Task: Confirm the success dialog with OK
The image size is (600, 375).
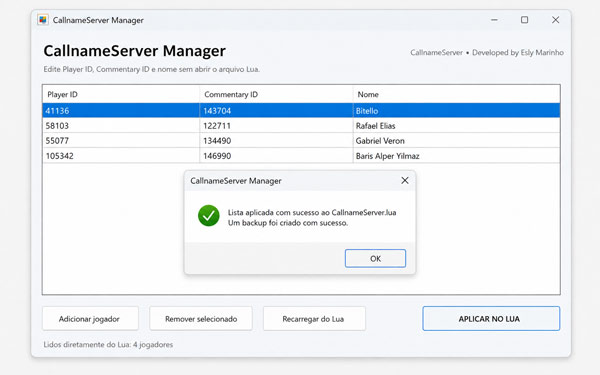Action: 375,258
